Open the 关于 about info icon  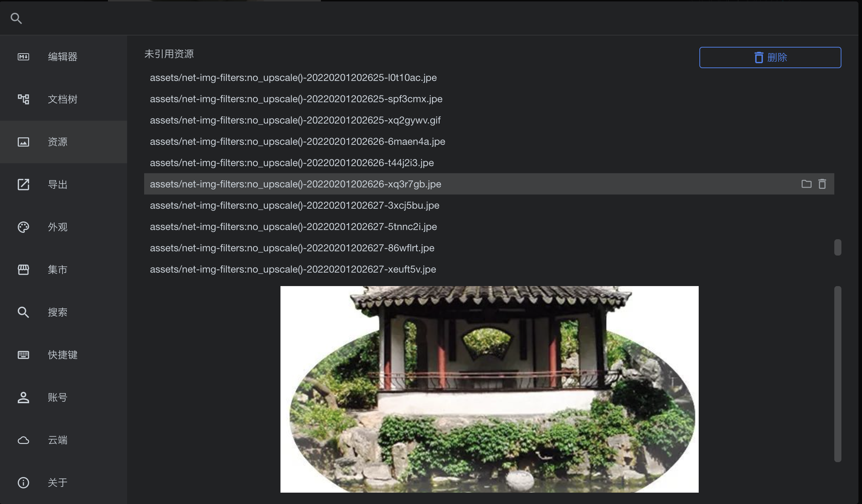23,482
